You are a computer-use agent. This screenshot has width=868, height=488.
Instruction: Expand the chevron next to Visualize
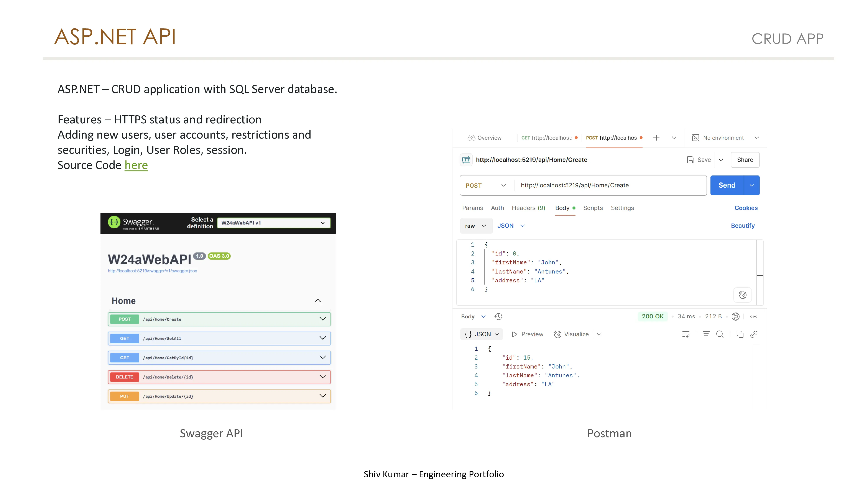tap(599, 334)
